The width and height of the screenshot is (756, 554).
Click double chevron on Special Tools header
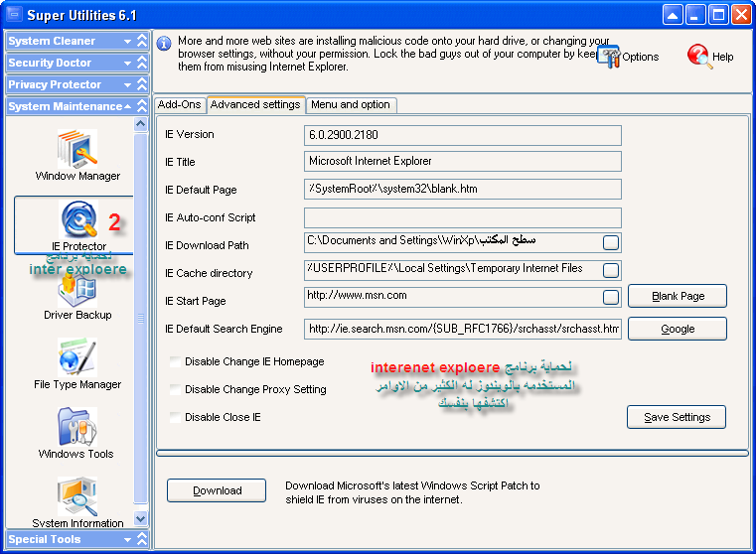pyautogui.click(x=142, y=539)
